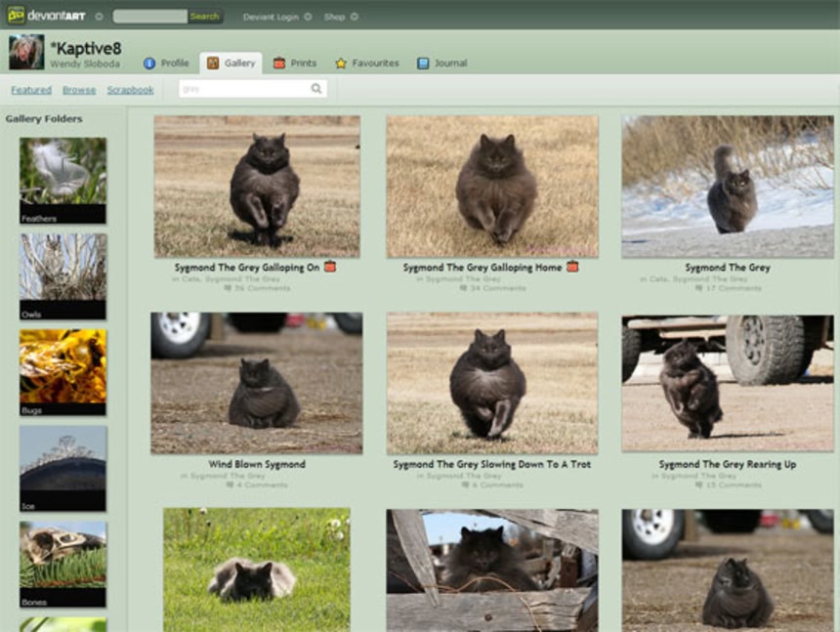Screen dimensions: 840x632
Task: Click the comments icon under Wind Blown Sygmond
Action: click(229, 485)
